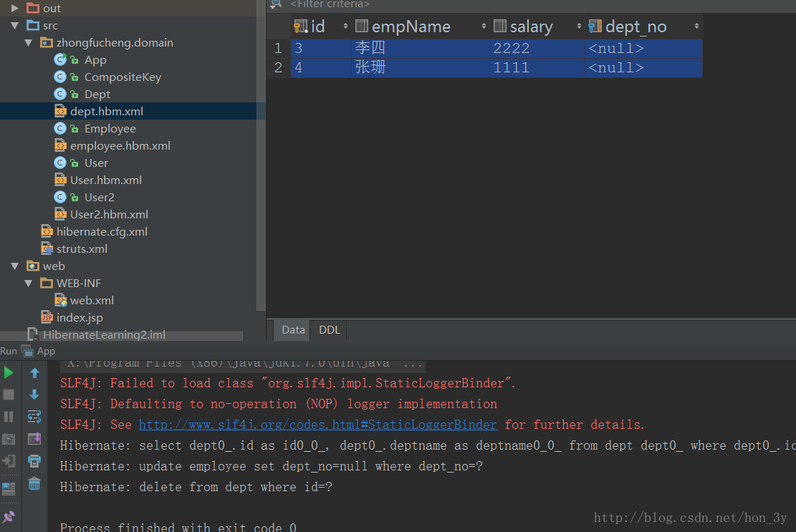Click the src folder icon
The height and width of the screenshot is (532, 796).
point(33,25)
